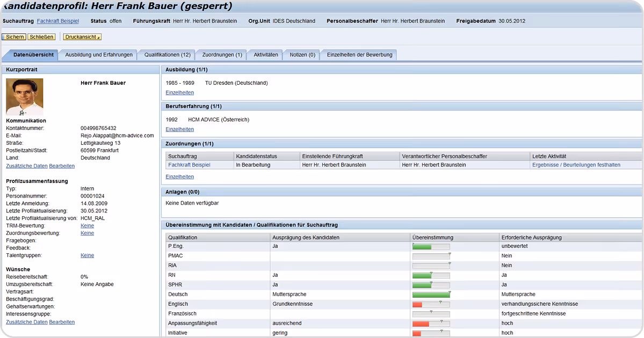Open the Fachkraft Beispiel link in header
The height and width of the screenshot is (338, 644).
[x=58, y=21]
